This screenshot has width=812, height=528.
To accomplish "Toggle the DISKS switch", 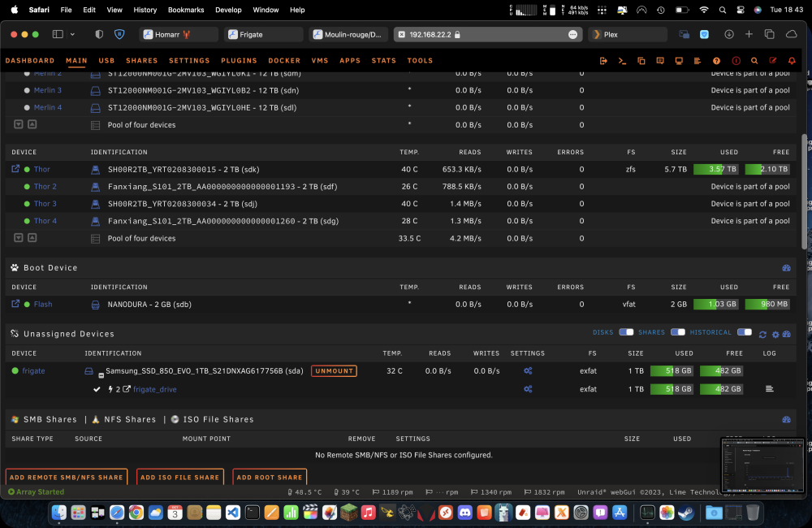I will click(626, 332).
